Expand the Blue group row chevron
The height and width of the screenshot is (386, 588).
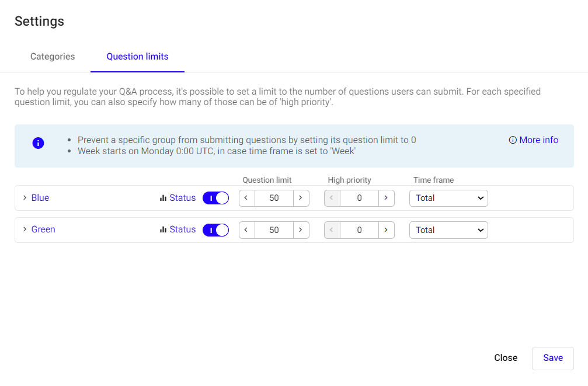[x=25, y=198]
